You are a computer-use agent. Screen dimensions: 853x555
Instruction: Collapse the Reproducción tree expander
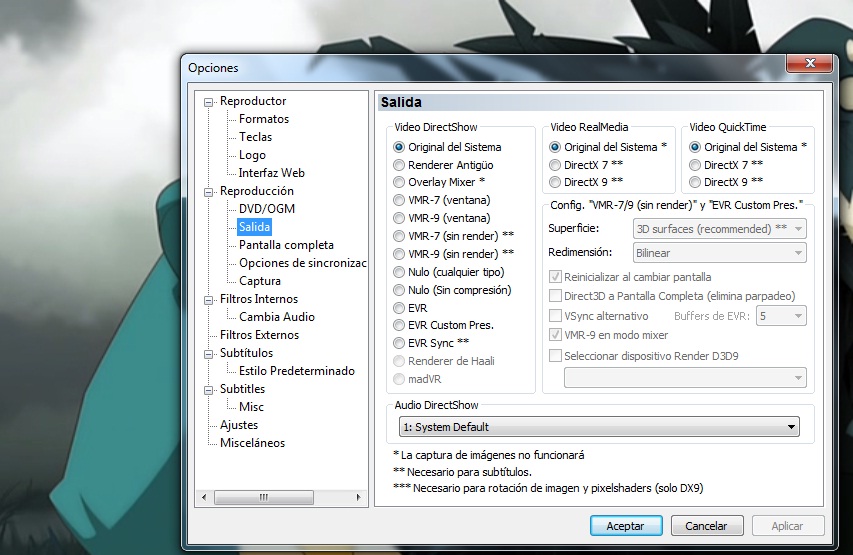click(209, 191)
